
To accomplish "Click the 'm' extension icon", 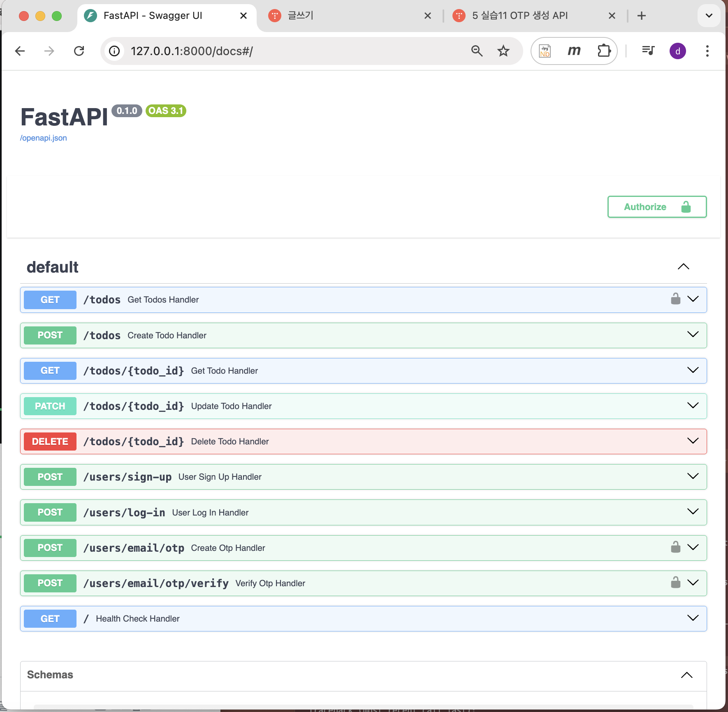I will (x=574, y=51).
